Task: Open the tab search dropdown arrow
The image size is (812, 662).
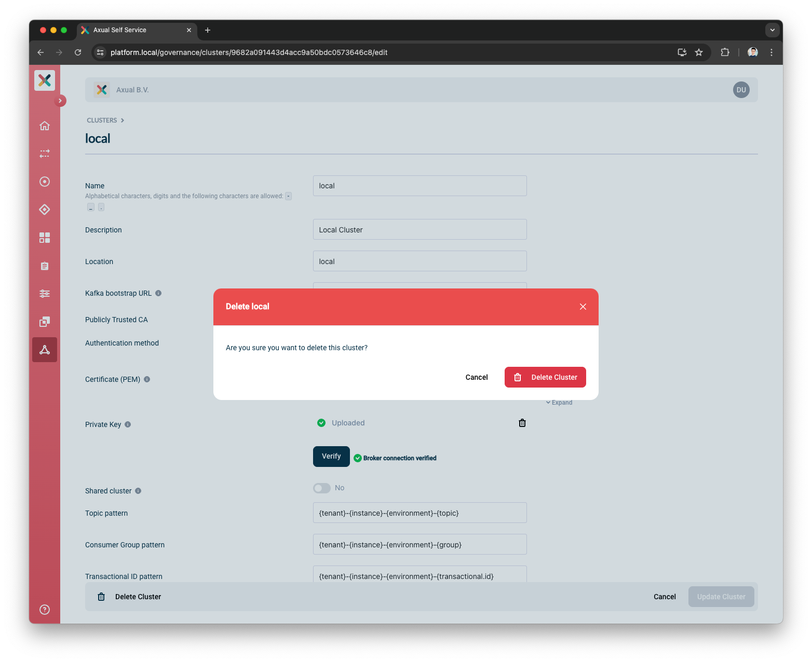Action: coord(773,30)
